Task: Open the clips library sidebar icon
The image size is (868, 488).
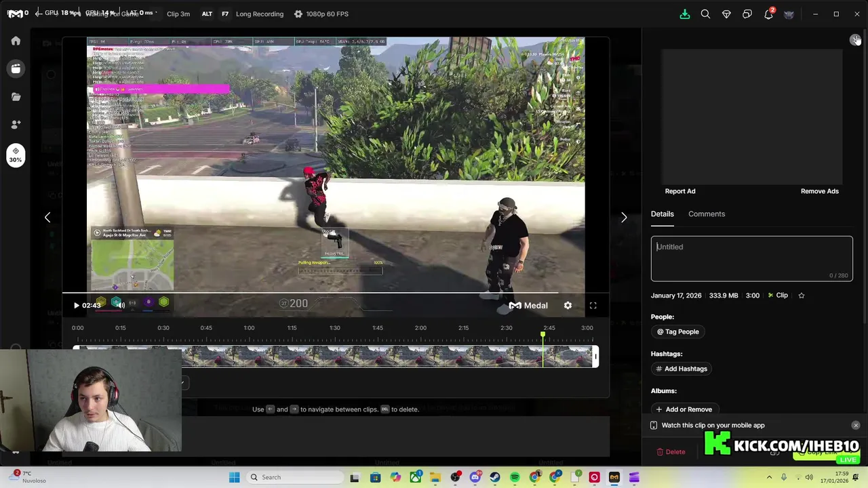Action: coord(16,68)
